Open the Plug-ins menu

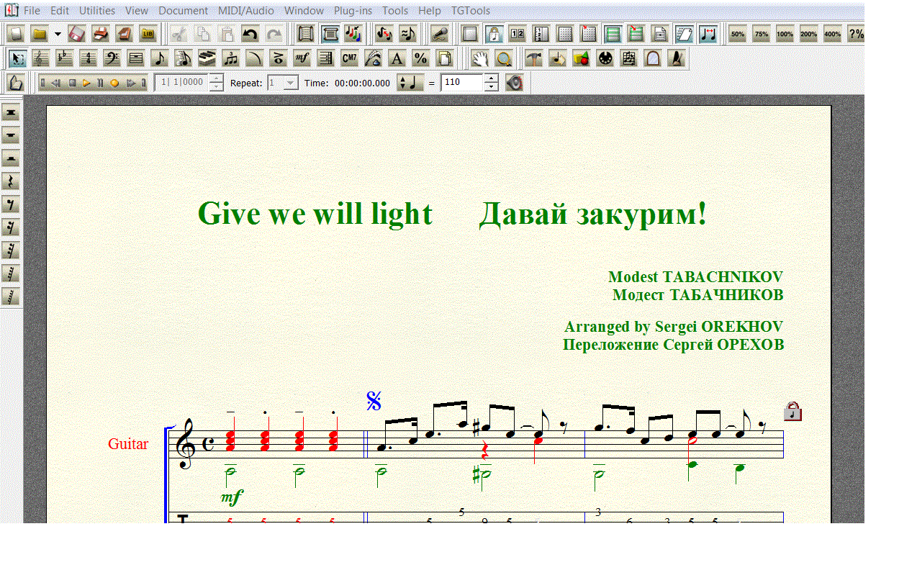(x=353, y=11)
